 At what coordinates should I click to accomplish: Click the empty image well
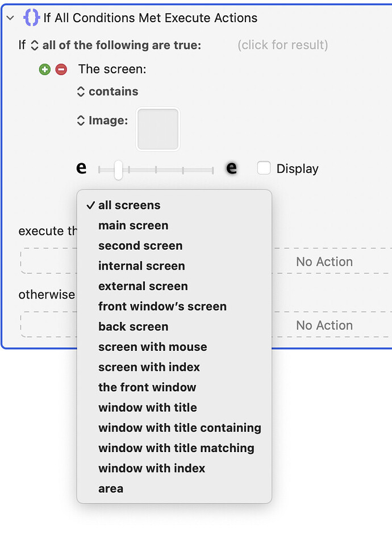coord(158,129)
